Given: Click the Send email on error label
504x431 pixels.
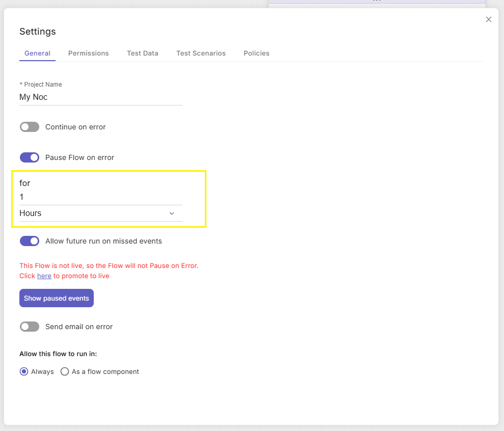Looking at the screenshot, I should click(79, 327).
